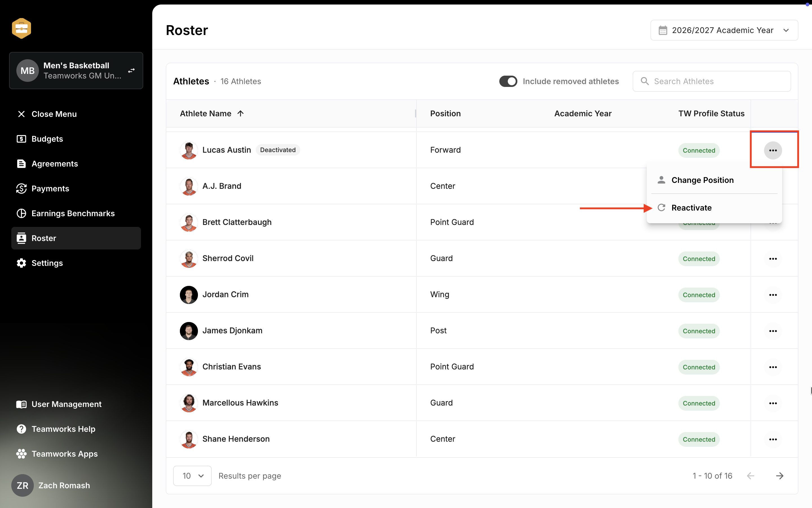This screenshot has height=508, width=812.
Task: Click the Teamworks GM briefcase logo
Action: [x=21, y=28]
